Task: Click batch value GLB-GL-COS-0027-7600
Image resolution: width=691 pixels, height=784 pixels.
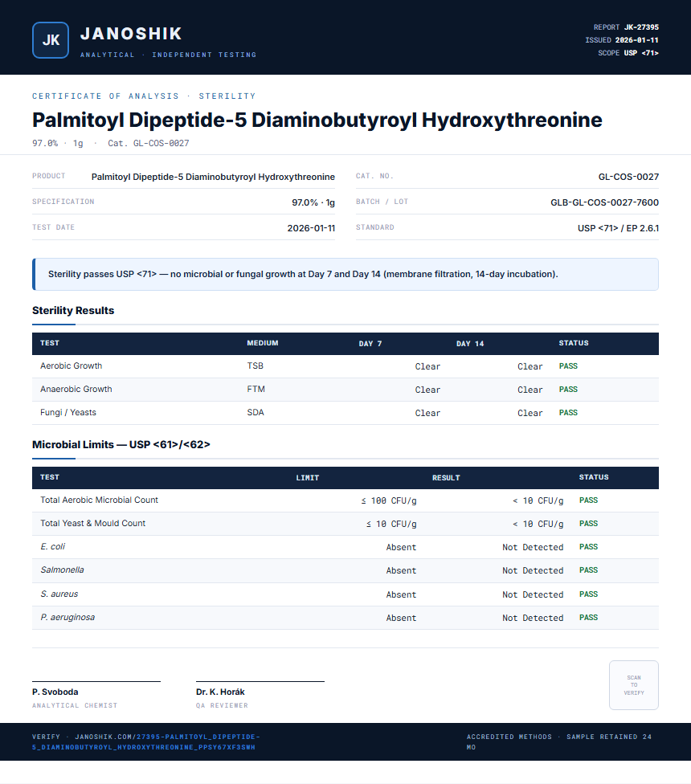Action: pyautogui.click(x=604, y=202)
